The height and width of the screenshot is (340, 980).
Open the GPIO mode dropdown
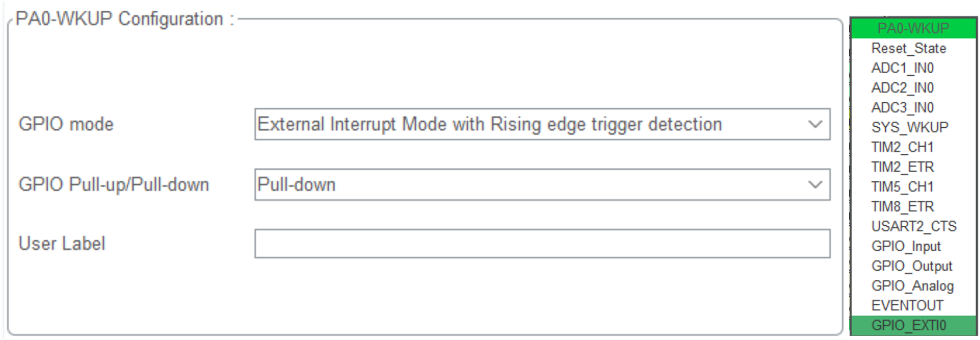tap(541, 124)
